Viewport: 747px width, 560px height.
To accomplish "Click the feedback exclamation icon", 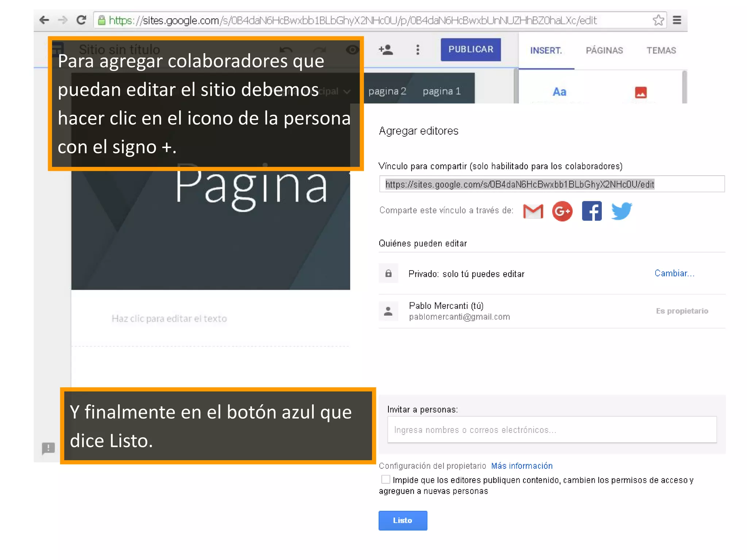I will tap(48, 448).
